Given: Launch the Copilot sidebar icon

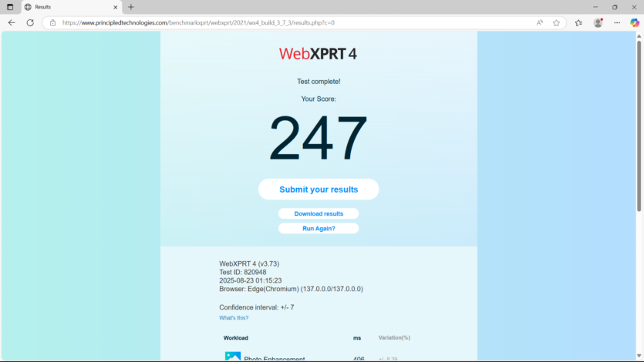Looking at the screenshot, I should click(635, 23).
